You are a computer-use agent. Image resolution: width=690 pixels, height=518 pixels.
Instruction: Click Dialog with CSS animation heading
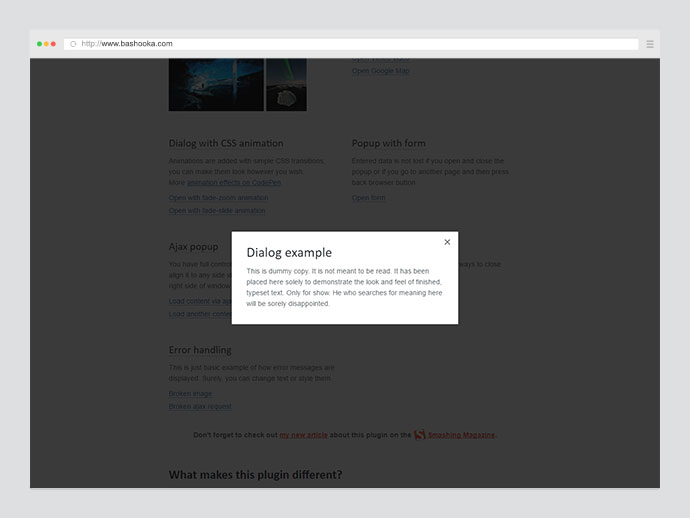tap(226, 143)
